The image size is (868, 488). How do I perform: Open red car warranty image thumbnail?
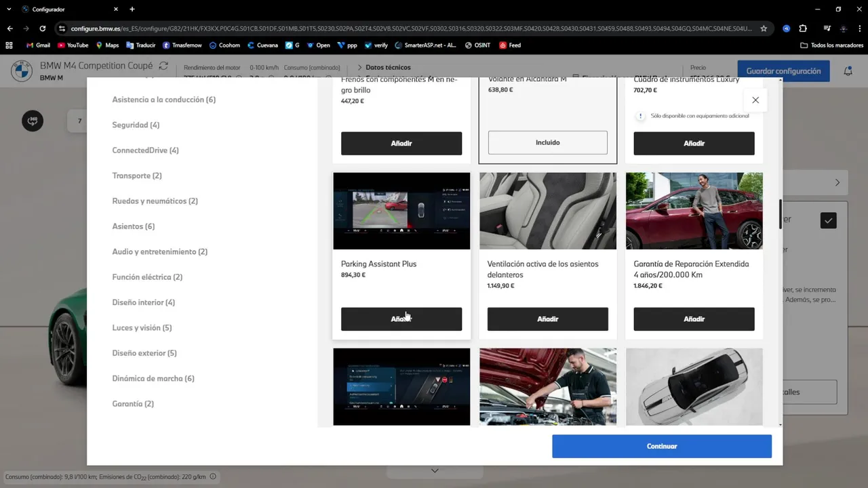coord(694,211)
